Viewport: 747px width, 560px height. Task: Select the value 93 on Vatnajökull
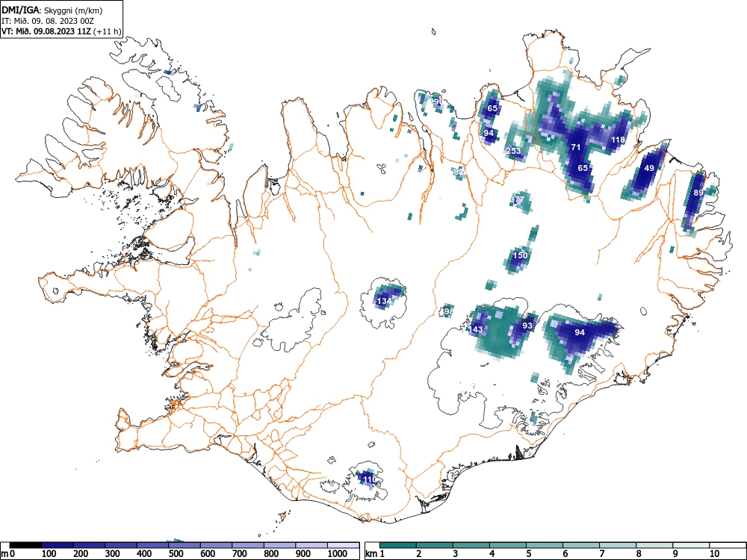pyautogui.click(x=527, y=326)
